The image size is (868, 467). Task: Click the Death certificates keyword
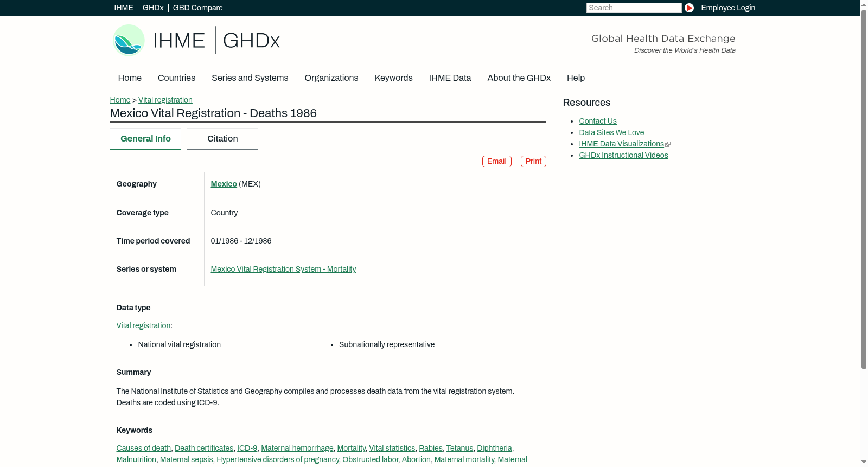[204, 448]
